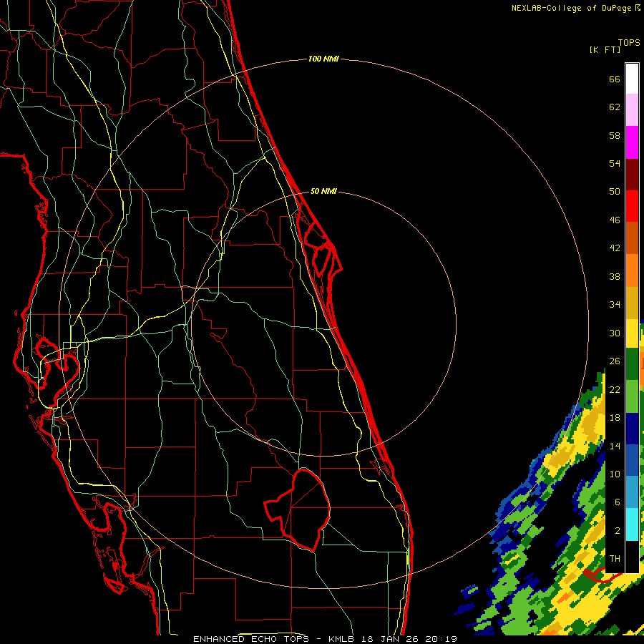This screenshot has width=644, height=644.
Task: Select the '38' legend label
Action: tap(615, 276)
